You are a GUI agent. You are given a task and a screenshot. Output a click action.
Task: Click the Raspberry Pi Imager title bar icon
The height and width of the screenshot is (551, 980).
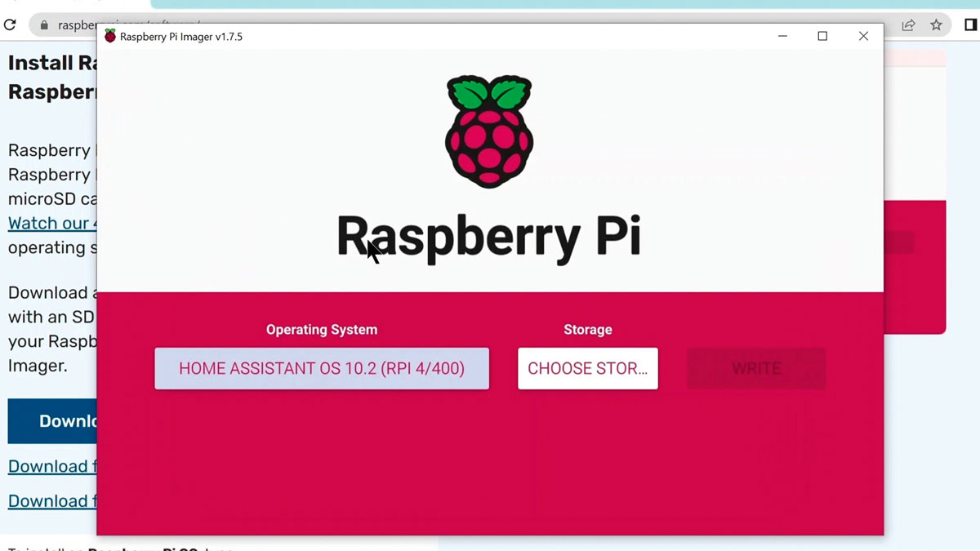[x=110, y=37]
